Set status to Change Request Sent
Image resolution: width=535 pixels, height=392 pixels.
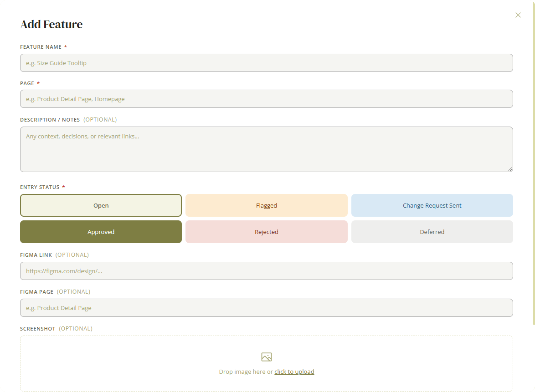click(x=432, y=205)
